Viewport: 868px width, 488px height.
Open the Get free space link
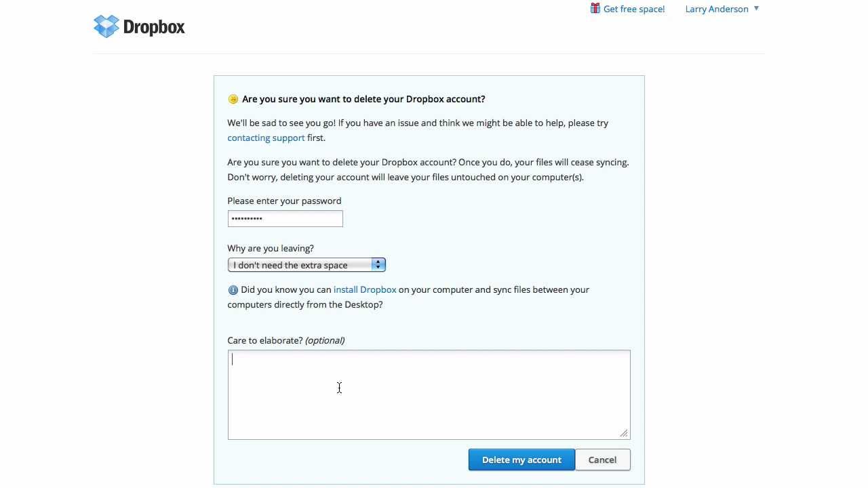tap(633, 9)
